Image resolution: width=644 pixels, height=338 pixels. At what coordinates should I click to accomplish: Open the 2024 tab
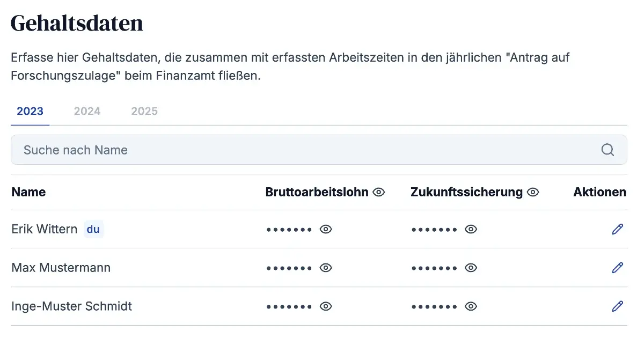point(87,112)
